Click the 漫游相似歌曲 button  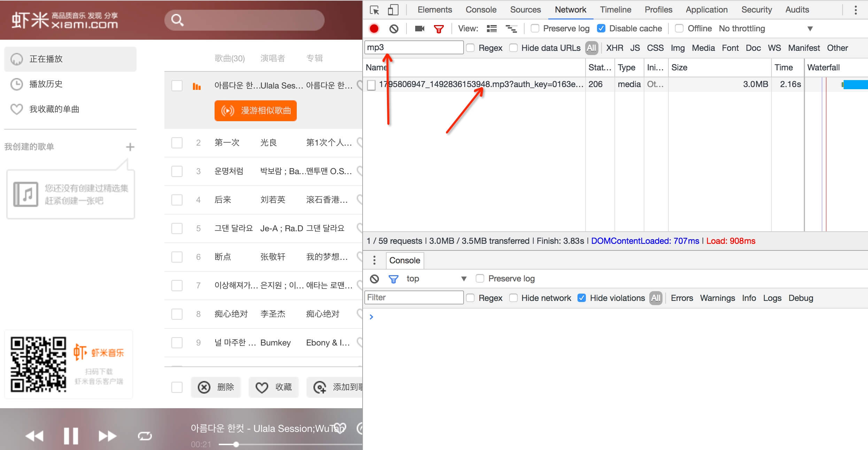[256, 111]
